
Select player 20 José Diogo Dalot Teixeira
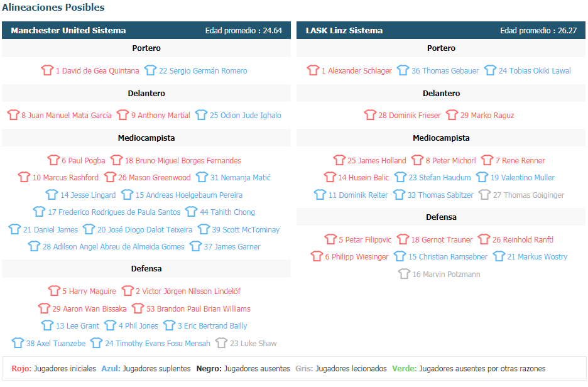pyautogui.click(x=144, y=230)
